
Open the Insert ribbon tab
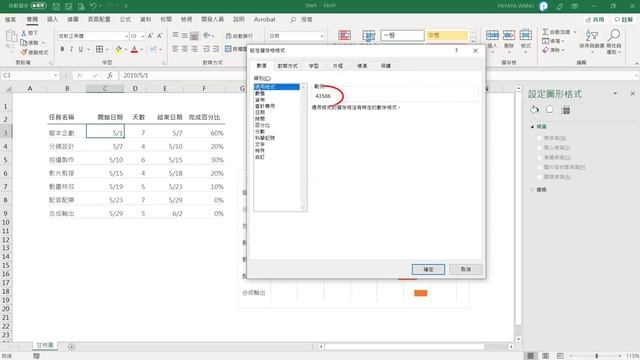tap(52, 19)
